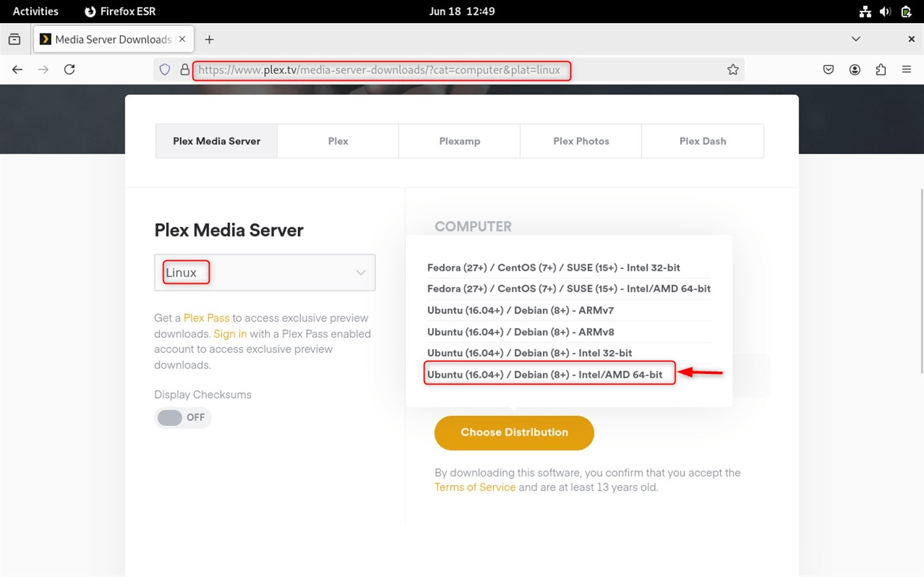Open the Activities overview

point(35,11)
